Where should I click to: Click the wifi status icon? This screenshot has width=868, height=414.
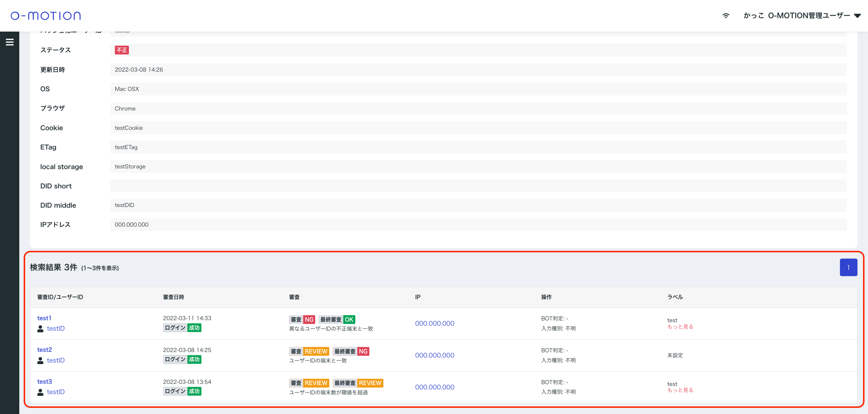point(725,15)
